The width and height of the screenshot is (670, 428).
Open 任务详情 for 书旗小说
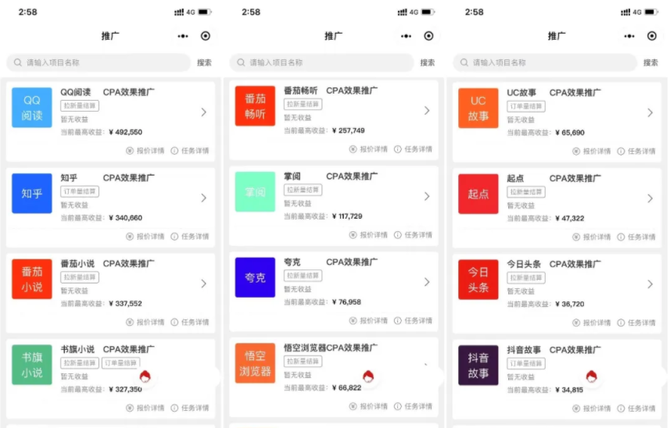point(190,408)
